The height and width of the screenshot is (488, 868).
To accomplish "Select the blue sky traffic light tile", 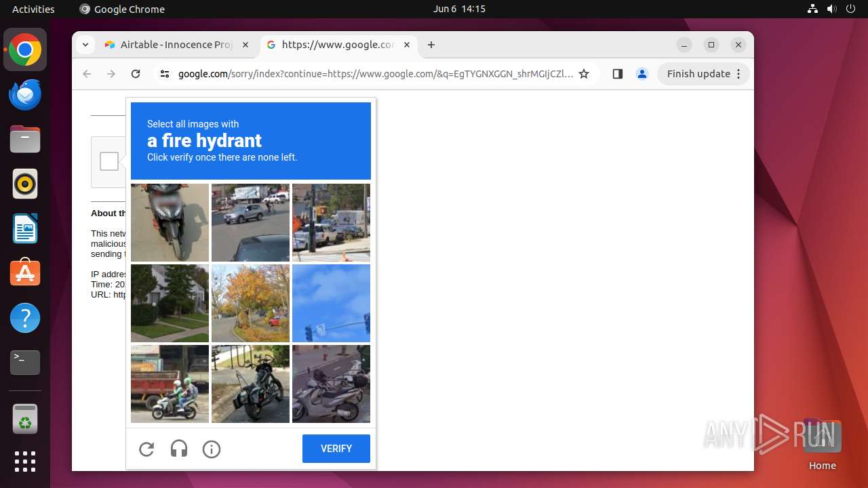I will click(331, 303).
